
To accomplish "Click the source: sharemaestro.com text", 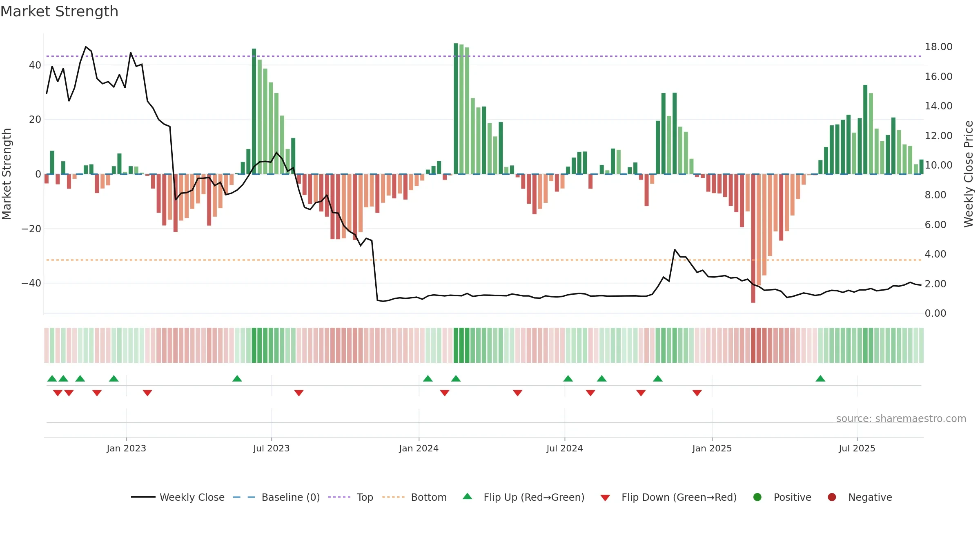I will tap(901, 419).
